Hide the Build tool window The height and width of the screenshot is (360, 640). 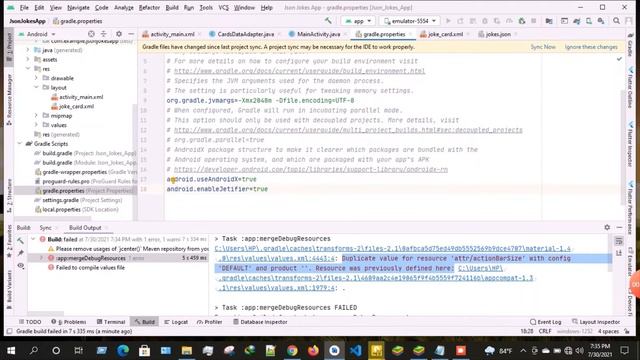(619, 227)
